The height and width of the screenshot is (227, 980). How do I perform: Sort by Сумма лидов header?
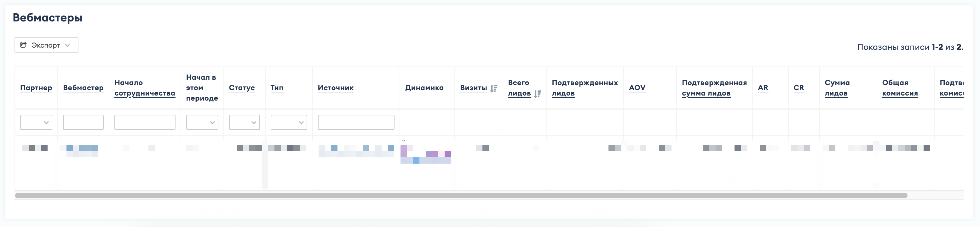[837, 88]
